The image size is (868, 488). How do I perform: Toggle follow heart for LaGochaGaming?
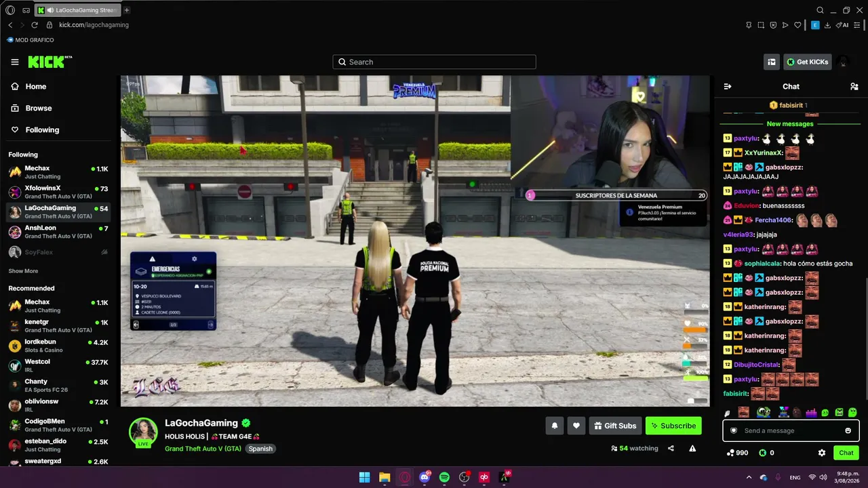[x=576, y=426]
